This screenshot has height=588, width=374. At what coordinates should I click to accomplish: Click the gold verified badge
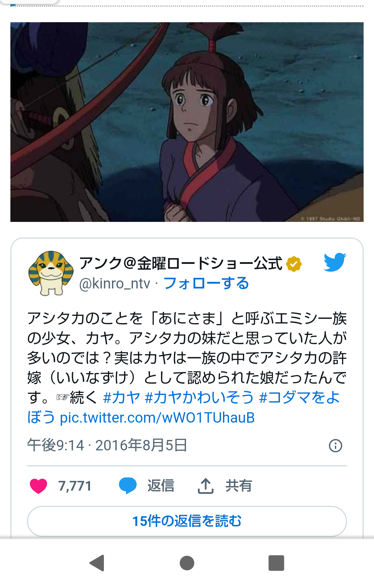coord(294,264)
